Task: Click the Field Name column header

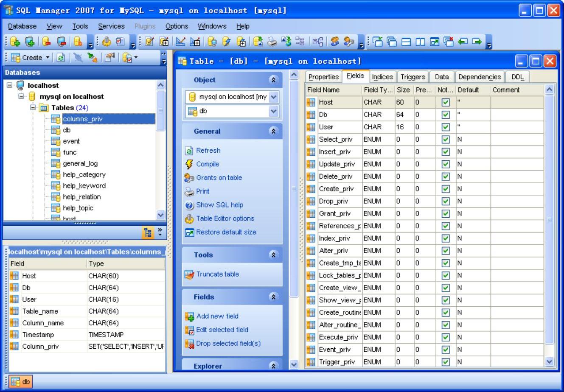Action: tap(334, 90)
